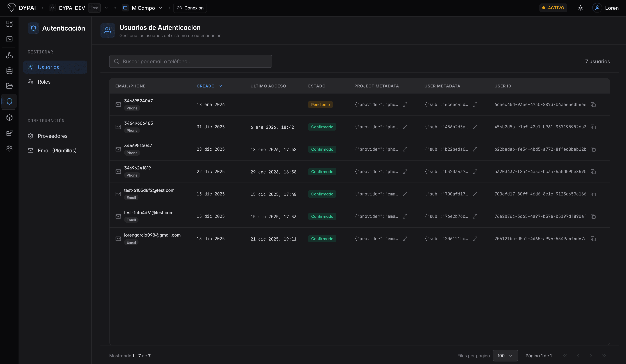Go to the next page
This screenshot has width=626, height=364.
pyautogui.click(x=591, y=356)
